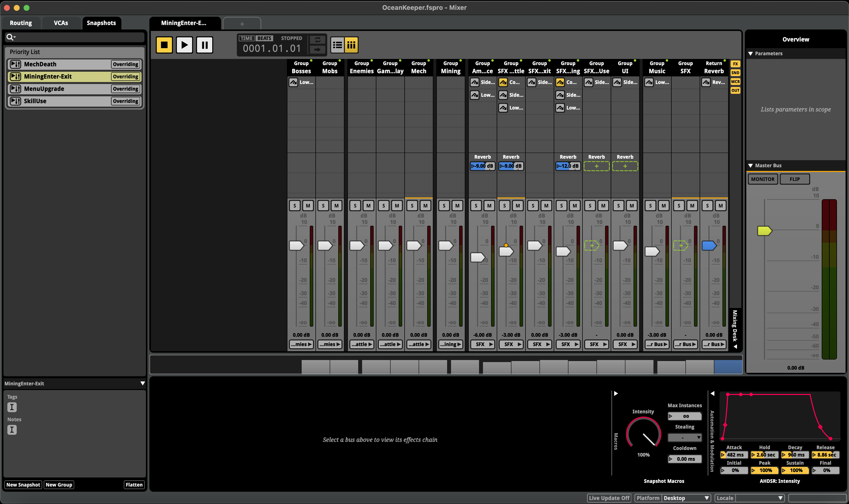Solo the Mining group
The image size is (849, 504).
tap(444, 206)
